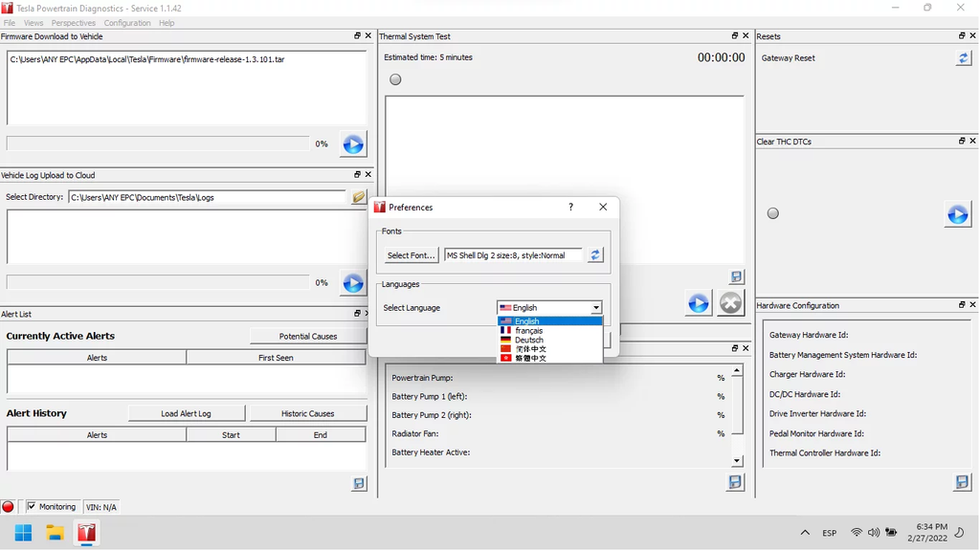
Task: Open the Potential Causes button
Action: (x=307, y=336)
